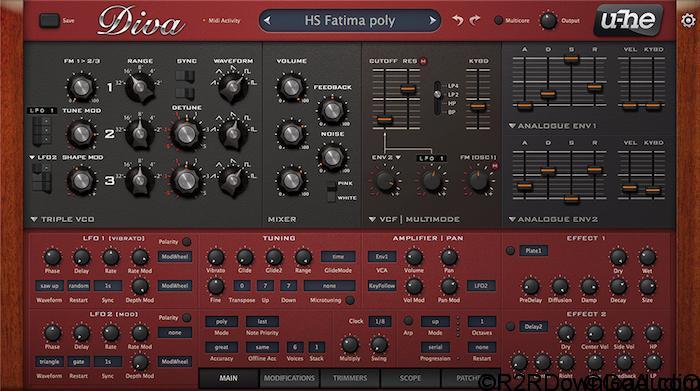Click the NOISE knob in the mixer

[x=332, y=157]
